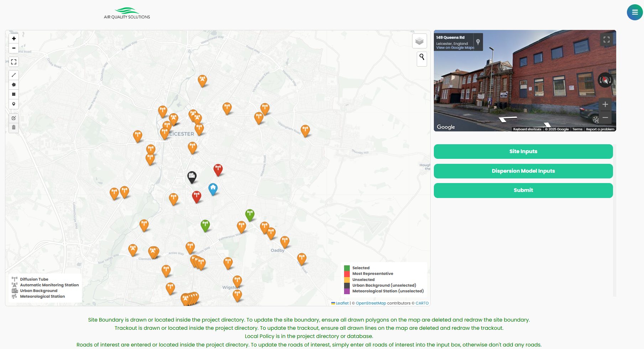This screenshot has width=644, height=349.
Task: Open the map layers control
Action: 419,41
